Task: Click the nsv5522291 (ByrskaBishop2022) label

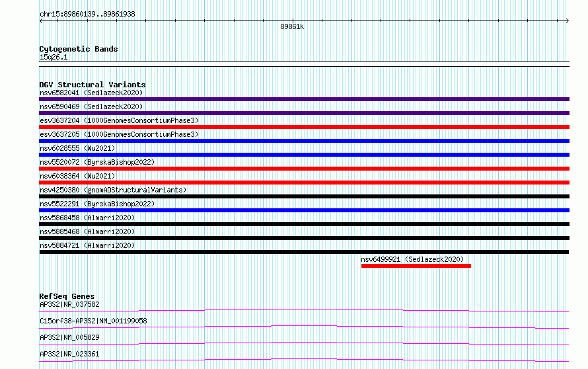Action: (97, 204)
